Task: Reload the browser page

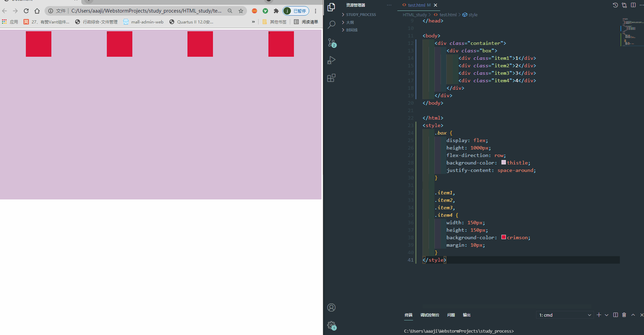Action: (26, 11)
